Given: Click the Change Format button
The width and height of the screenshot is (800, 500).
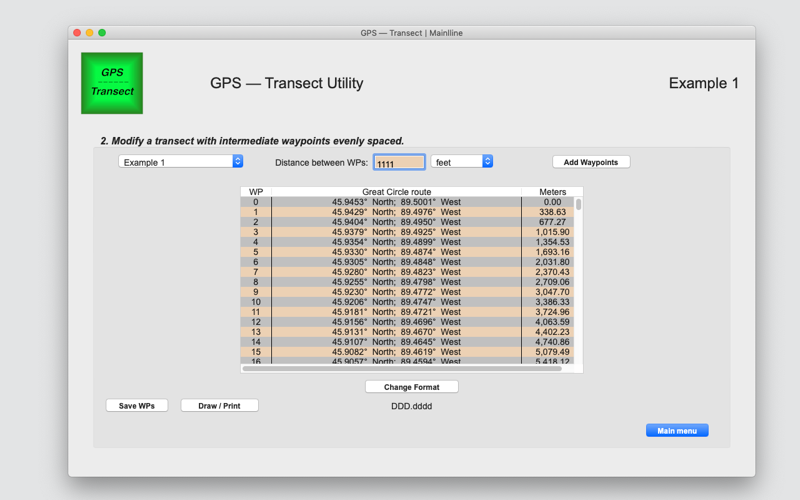Looking at the screenshot, I should [411, 387].
